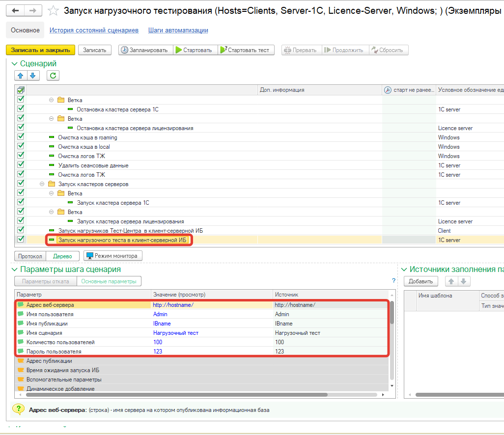Move scenario step down with arrow icon
Screen dimensions: 504x435
click(x=33, y=76)
